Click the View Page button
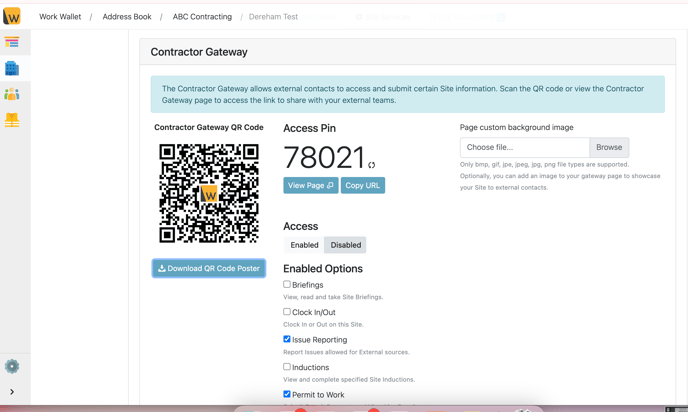688x412 pixels. coord(311,185)
